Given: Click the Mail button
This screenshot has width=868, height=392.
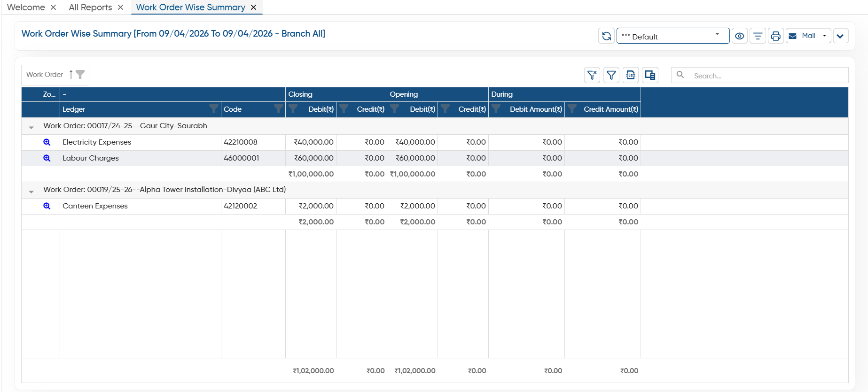Looking at the screenshot, I should pos(802,36).
